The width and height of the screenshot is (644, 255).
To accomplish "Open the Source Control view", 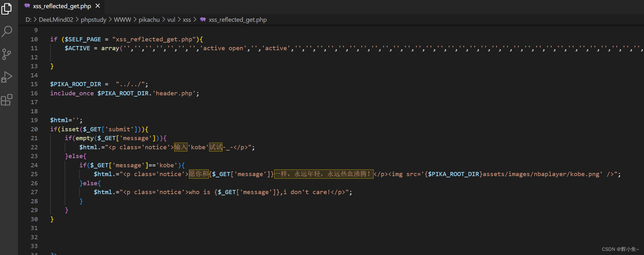I will coord(7,54).
